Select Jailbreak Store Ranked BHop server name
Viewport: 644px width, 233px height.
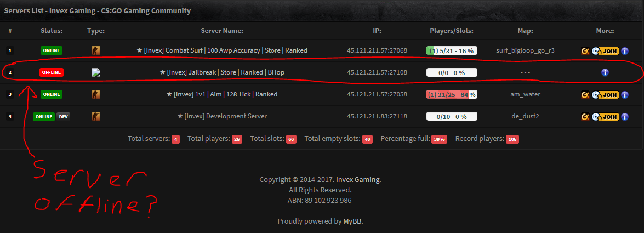tap(222, 72)
